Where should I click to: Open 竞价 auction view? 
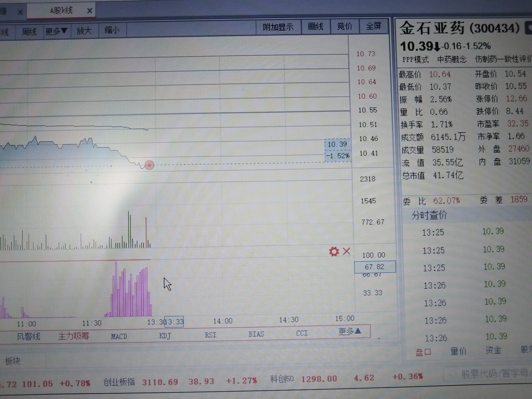(x=344, y=26)
